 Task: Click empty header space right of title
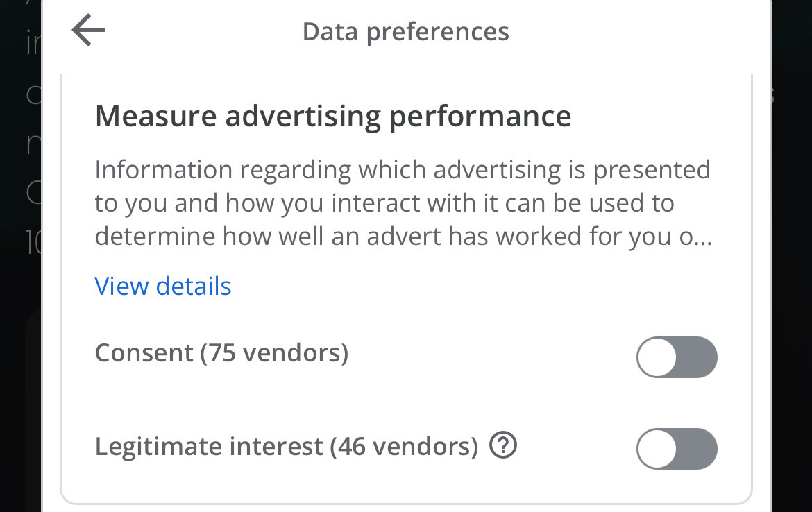click(638, 32)
